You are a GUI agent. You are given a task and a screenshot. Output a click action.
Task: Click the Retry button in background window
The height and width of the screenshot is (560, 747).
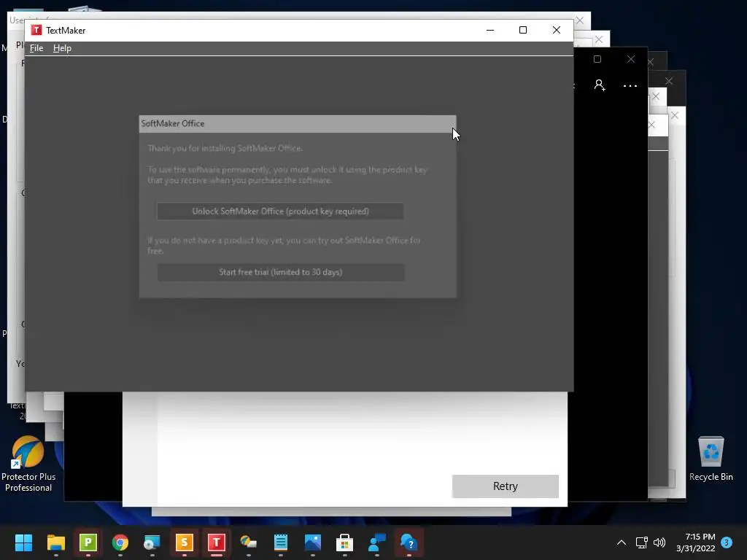pyautogui.click(x=505, y=486)
